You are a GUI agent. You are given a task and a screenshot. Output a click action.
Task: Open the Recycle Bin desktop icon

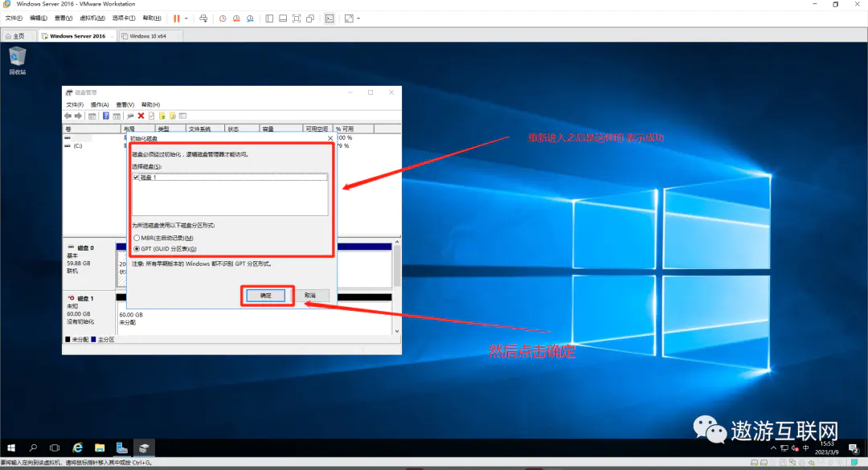pyautogui.click(x=17, y=60)
